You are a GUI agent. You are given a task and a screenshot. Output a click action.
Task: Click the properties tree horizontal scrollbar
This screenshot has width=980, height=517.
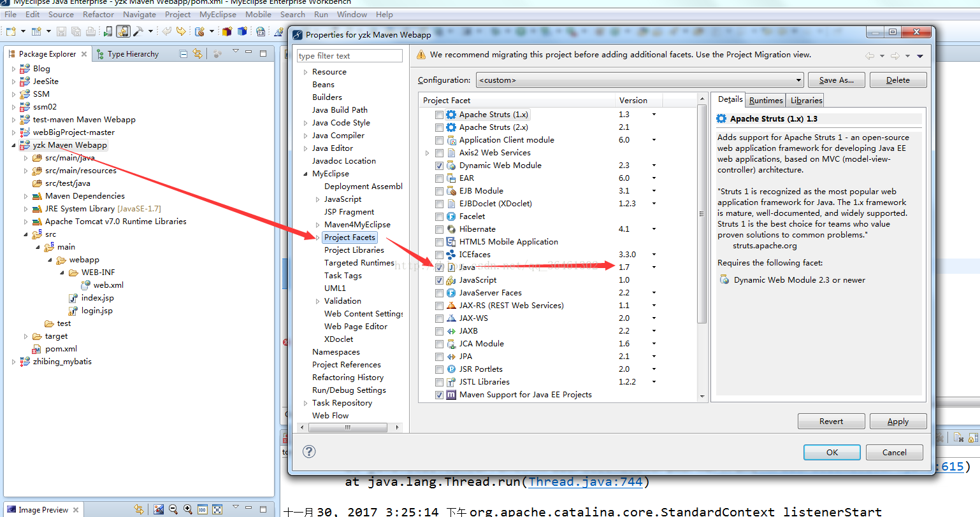click(x=349, y=427)
